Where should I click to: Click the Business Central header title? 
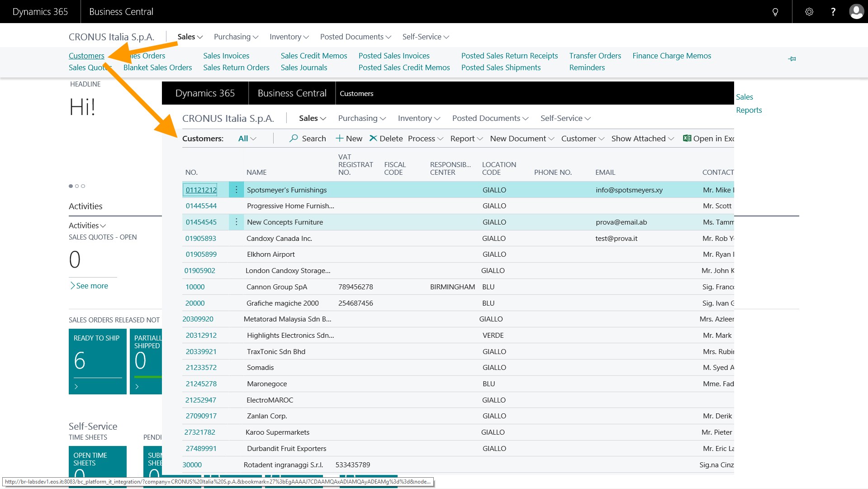121,12
